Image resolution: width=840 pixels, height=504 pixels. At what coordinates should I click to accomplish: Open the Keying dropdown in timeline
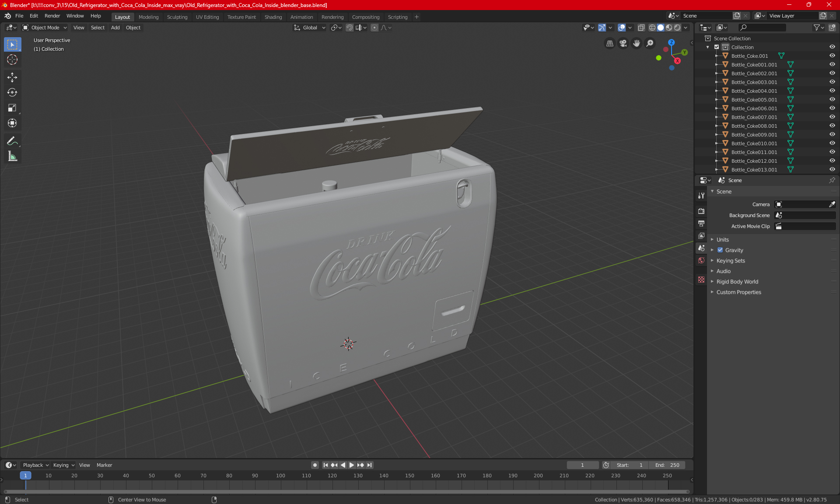(x=64, y=465)
